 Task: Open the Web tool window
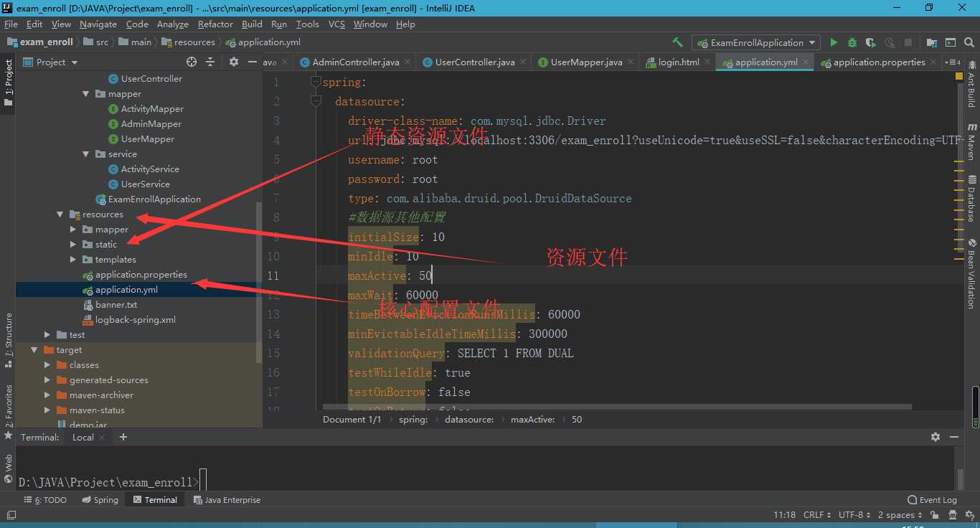click(x=9, y=468)
